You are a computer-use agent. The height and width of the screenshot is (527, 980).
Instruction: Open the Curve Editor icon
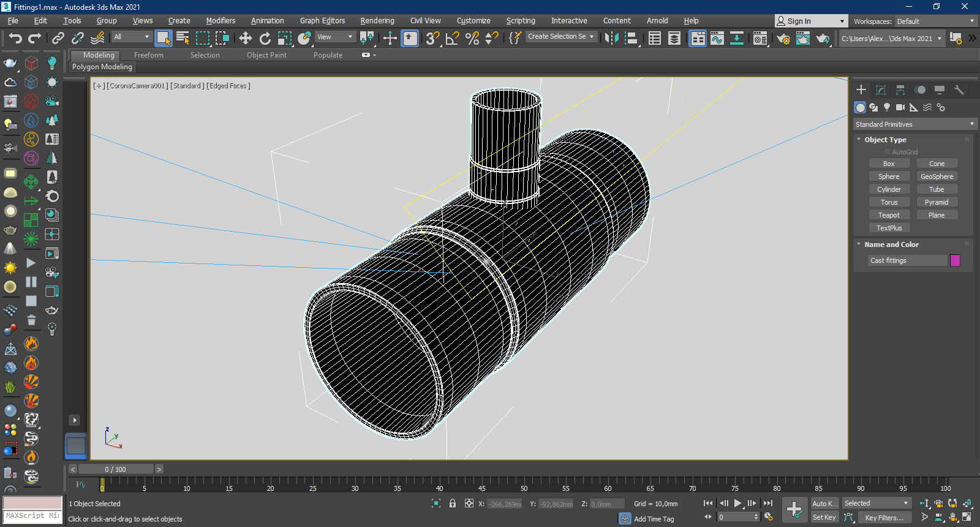717,38
